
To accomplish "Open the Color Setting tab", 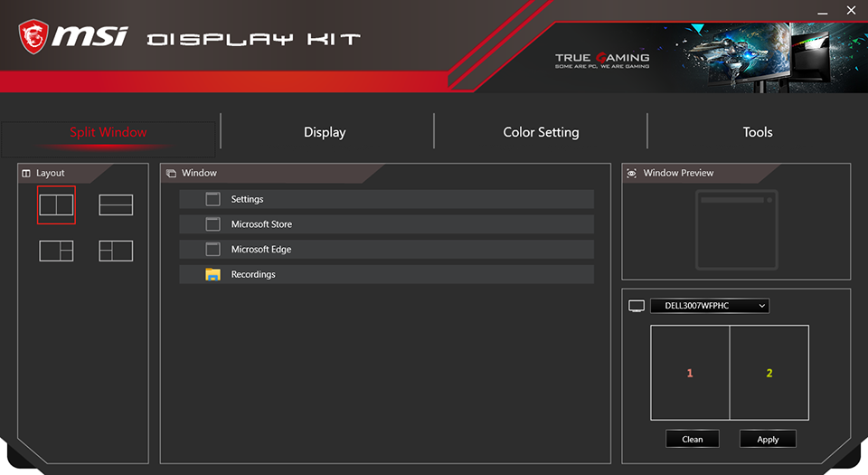I will pos(541,132).
